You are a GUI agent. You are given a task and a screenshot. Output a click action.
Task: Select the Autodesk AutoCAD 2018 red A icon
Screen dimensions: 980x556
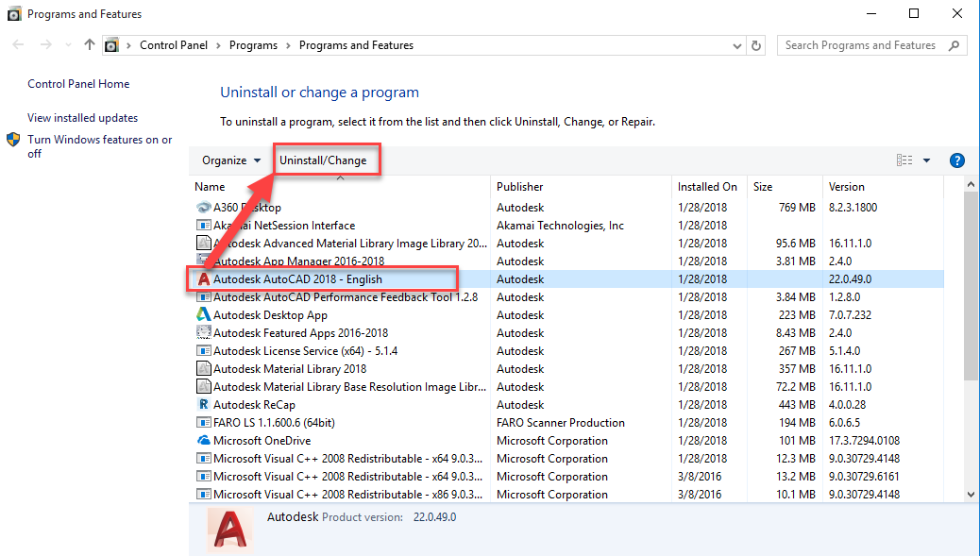203,278
